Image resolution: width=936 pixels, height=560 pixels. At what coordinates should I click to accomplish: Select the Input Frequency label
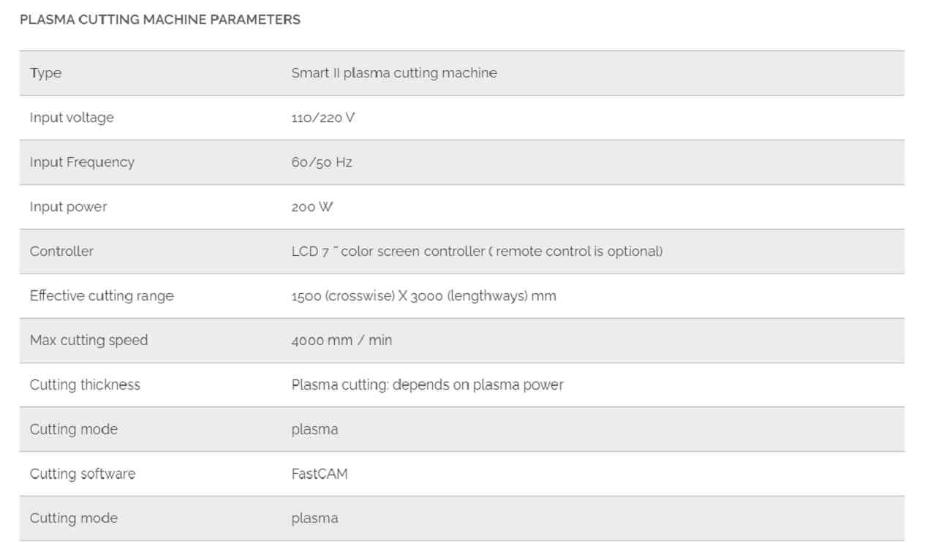tap(82, 162)
